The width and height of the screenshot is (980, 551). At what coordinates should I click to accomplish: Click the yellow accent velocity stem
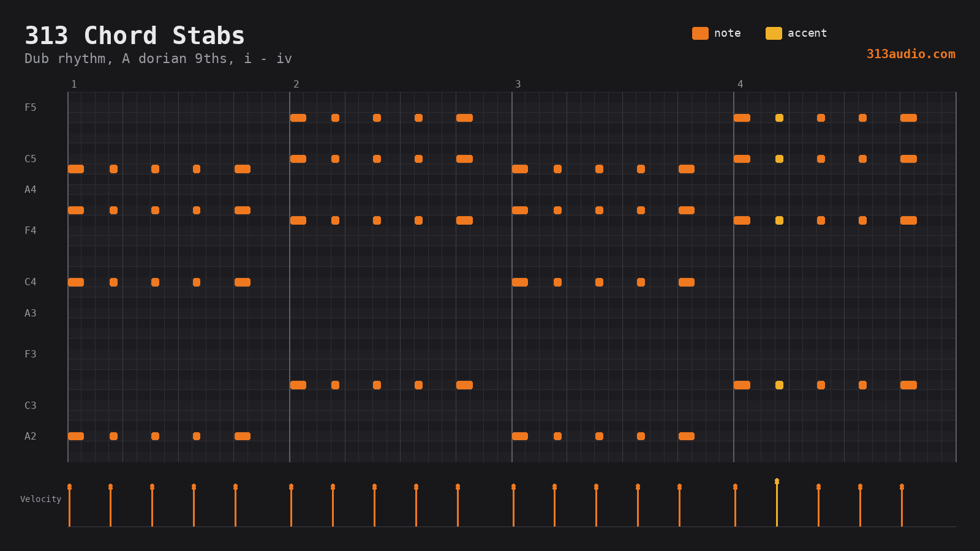pyautogui.click(x=777, y=503)
